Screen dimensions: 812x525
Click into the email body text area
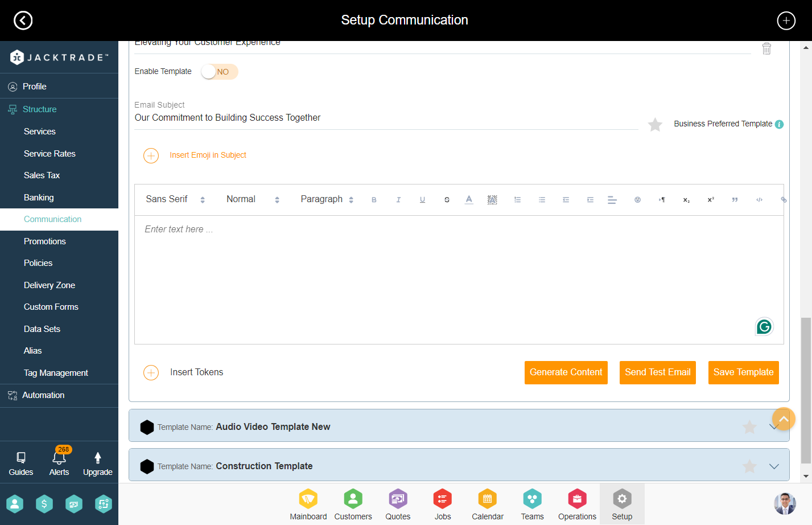coord(459,280)
